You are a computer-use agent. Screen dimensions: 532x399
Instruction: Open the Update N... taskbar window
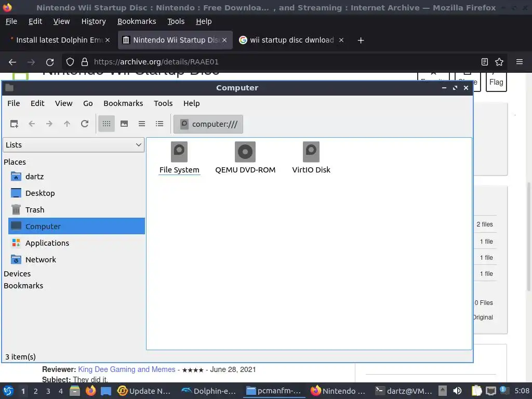click(143, 391)
